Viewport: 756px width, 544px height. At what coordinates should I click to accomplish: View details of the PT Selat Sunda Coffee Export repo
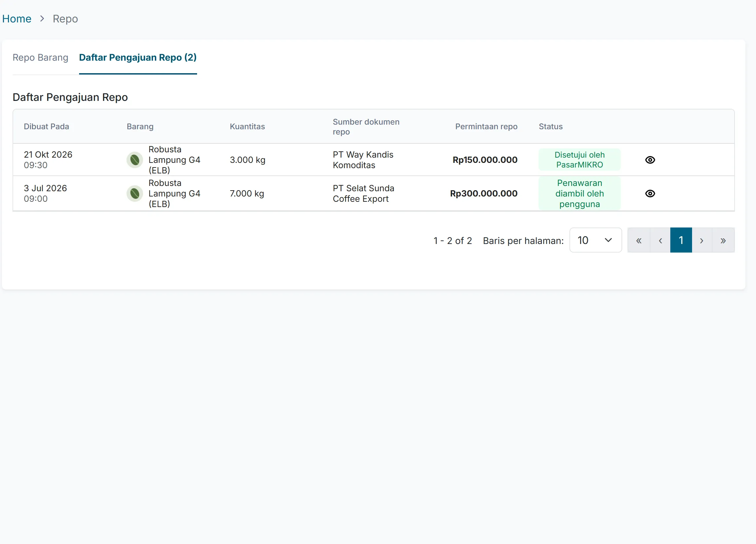[650, 194]
